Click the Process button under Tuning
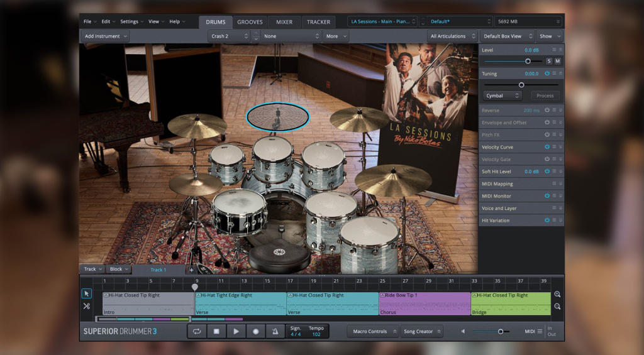This screenshot has height=355, width=644. (545, 96)
